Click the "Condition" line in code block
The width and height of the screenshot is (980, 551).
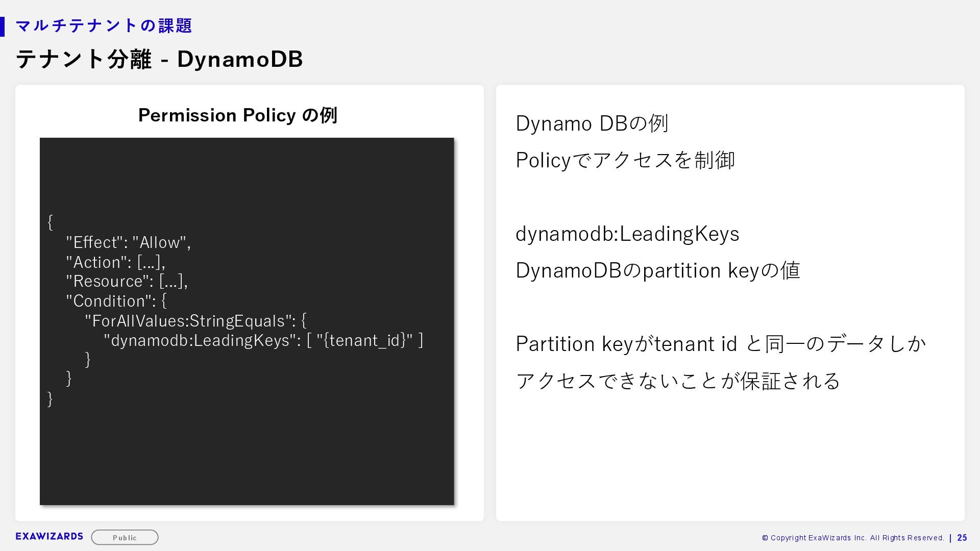click(116, 301)
